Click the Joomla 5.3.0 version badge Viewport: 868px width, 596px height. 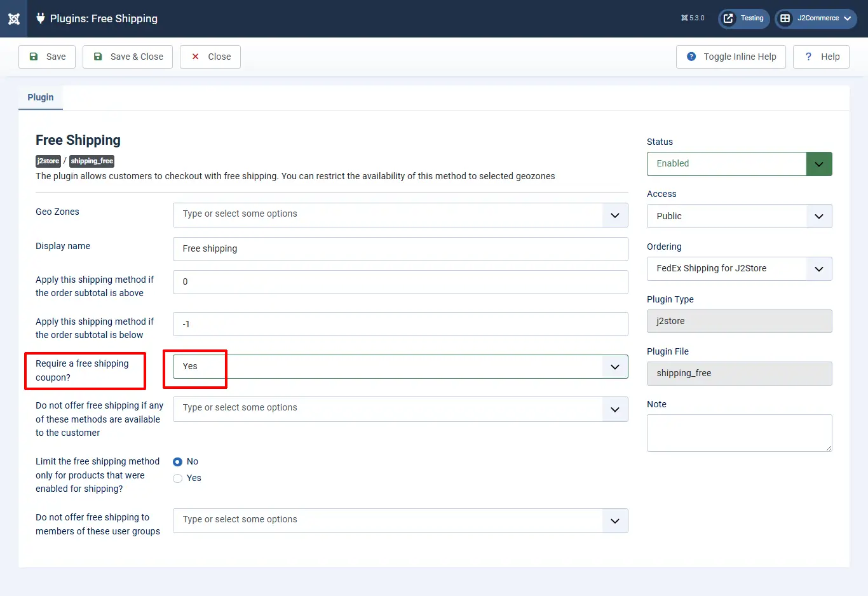693,18
